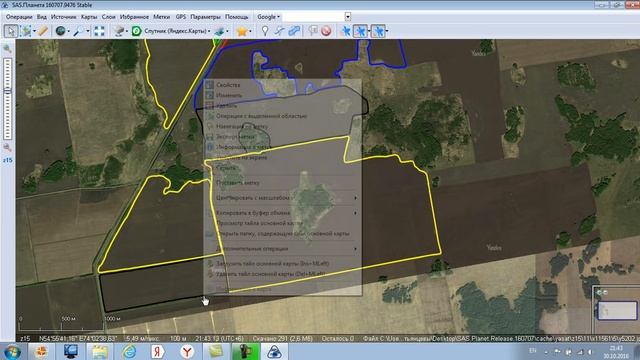Open Internet Explorer from taskbar
The height and width of the screenshot is (360, 640).
(129, 351)
